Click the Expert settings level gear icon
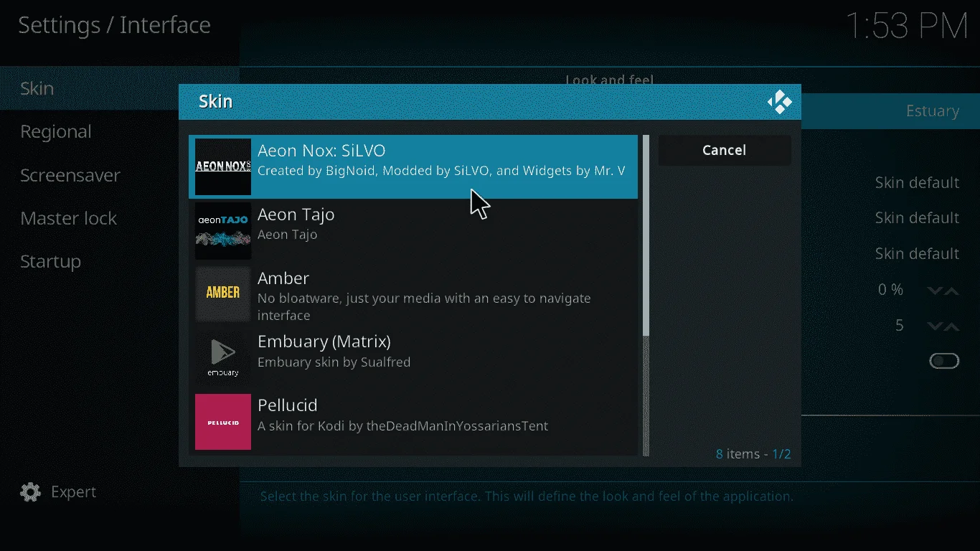This screenshot has width=980, height=551. click(31, 492)
